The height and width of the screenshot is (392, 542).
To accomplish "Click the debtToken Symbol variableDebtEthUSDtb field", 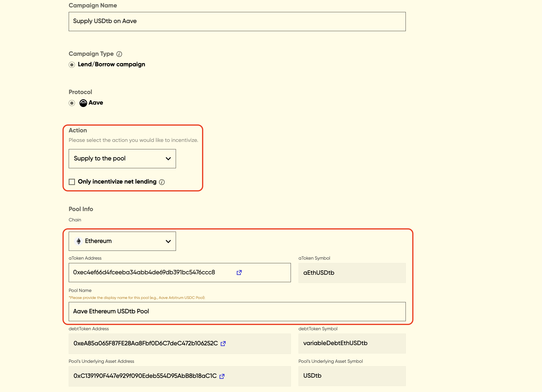I will click(x=352, y=343).
